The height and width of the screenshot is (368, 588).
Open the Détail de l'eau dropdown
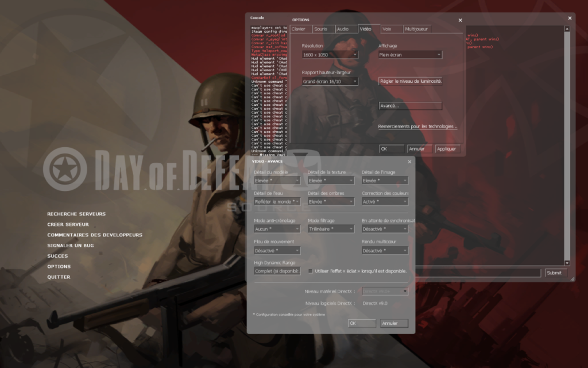tap(277, 202)
